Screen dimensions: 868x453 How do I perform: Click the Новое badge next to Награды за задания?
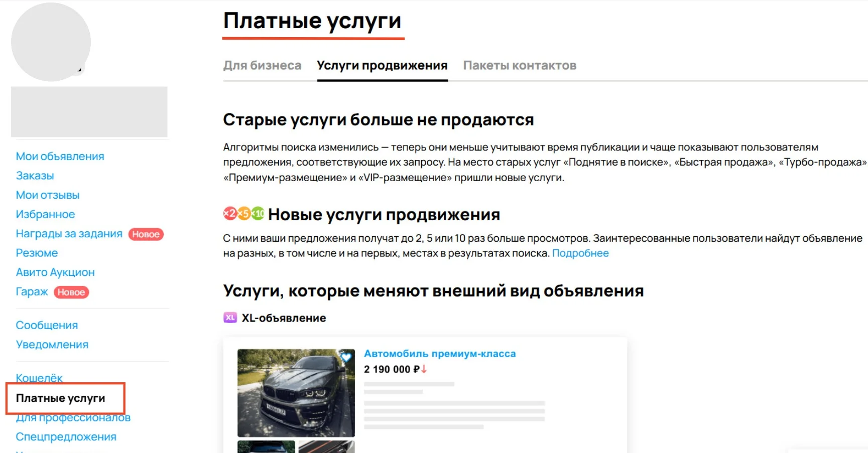tap(146, 234)
